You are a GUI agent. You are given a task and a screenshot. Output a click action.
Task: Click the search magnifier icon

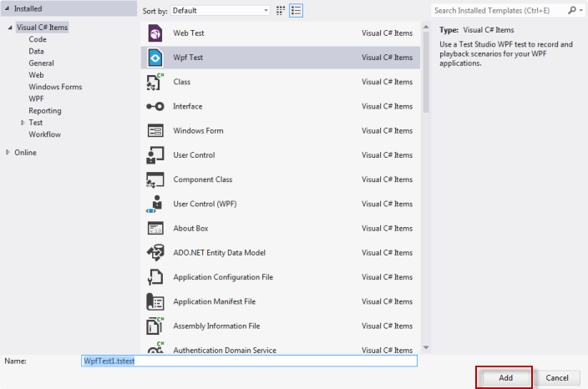(x=572, y=11)
